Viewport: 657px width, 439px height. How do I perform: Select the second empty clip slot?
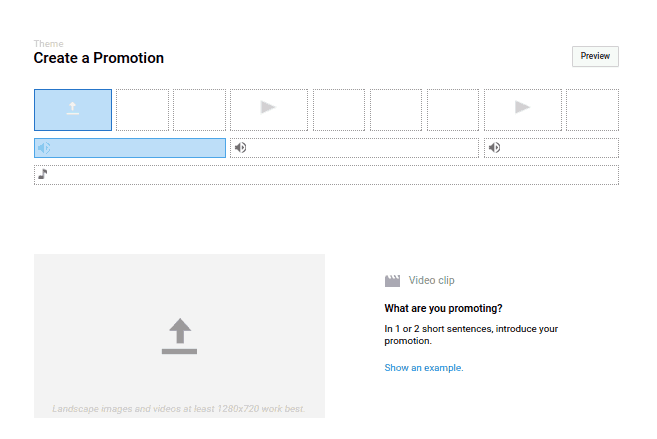click(142, 110)
